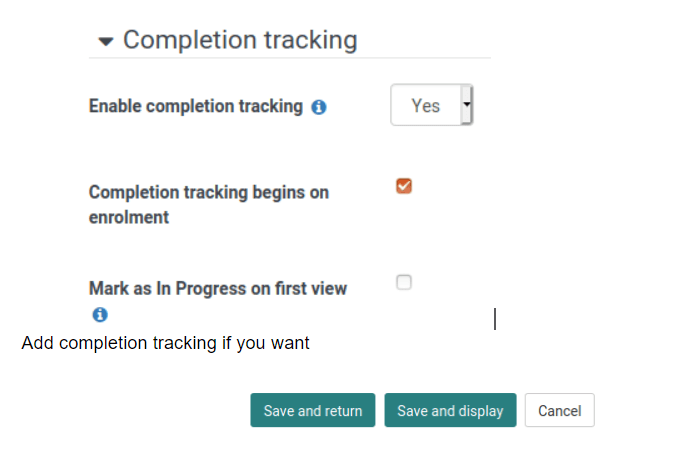Open help icon under Mark as In Progress
Viewport: 682px width, 453px height.
(100, 314)
